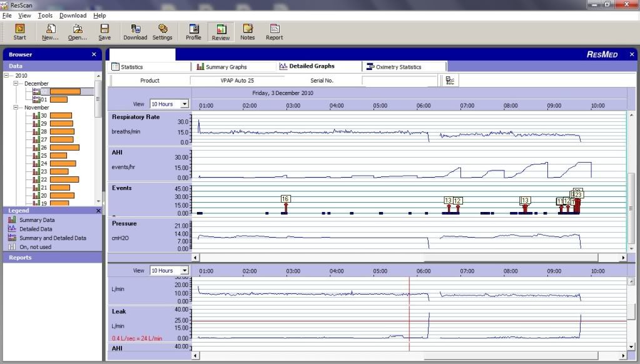Open the Help menu
This screenshot has width=640, height=364.
coord(99,16)
